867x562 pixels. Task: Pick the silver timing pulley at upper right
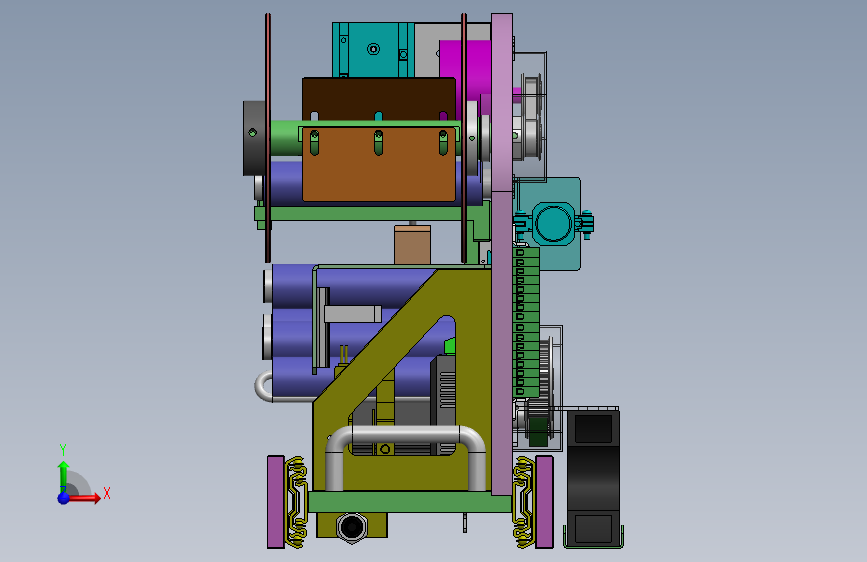tap(532, 117)
